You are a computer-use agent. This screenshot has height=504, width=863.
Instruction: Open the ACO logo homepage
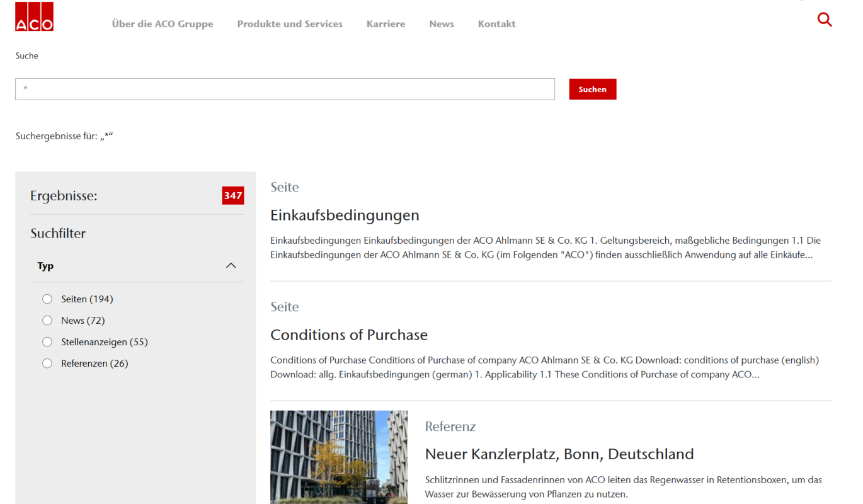click(x=34, y=16)
